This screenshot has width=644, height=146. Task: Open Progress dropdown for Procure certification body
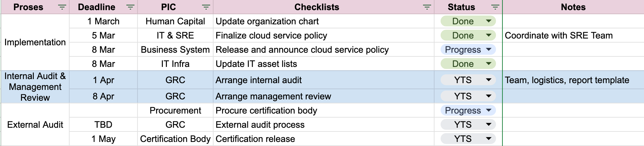coord(489,110)
